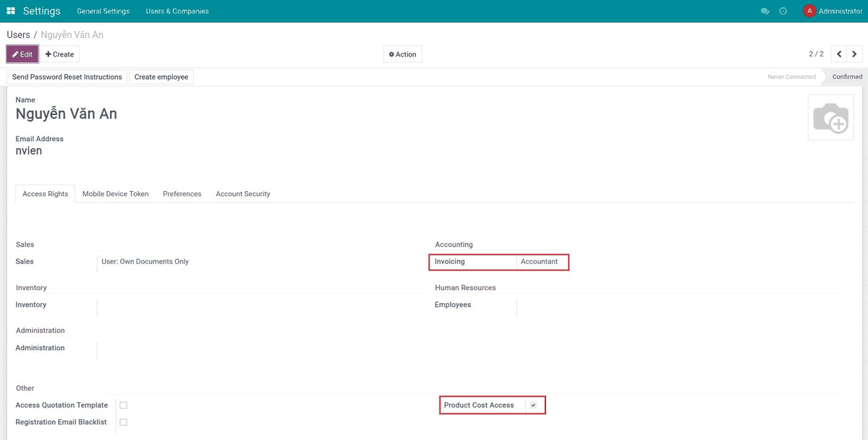Toggle the Access Quotation Template checkbox
This screenshot has height=440, width=868.
124,405
